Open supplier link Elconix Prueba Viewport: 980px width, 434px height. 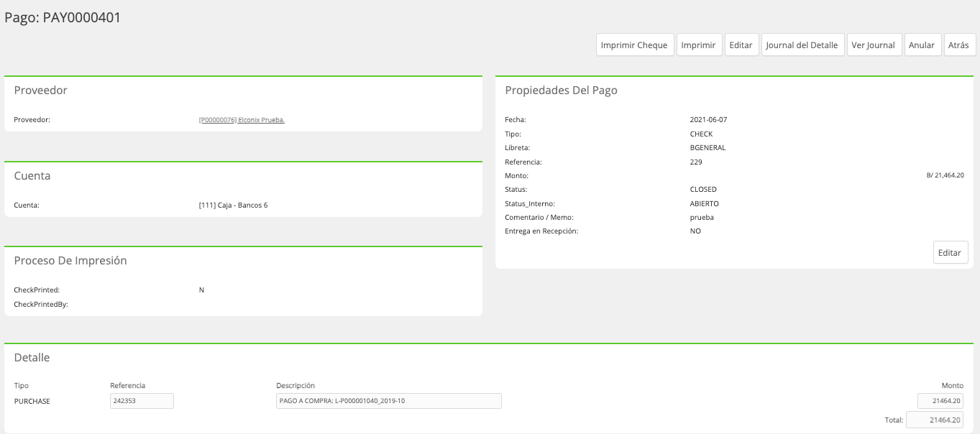click(242, 120)
